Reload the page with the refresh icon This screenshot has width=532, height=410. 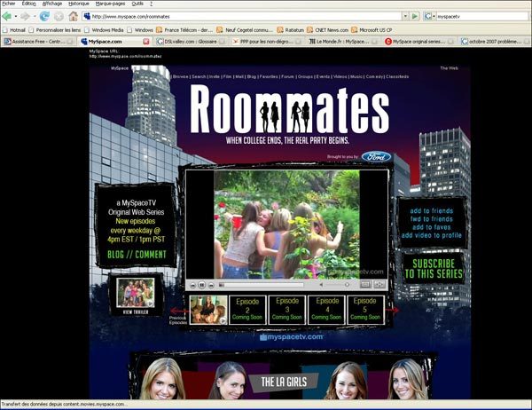(43, 16)
